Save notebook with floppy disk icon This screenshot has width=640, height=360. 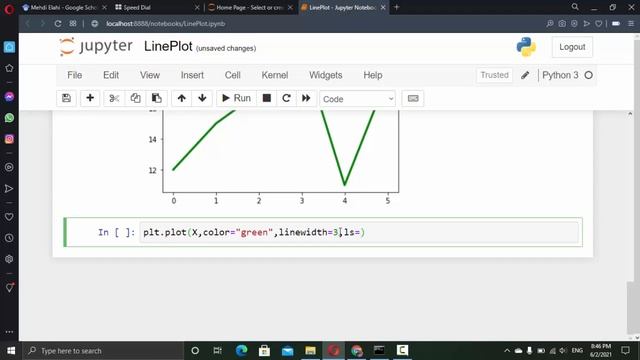[x=66, y=98]
